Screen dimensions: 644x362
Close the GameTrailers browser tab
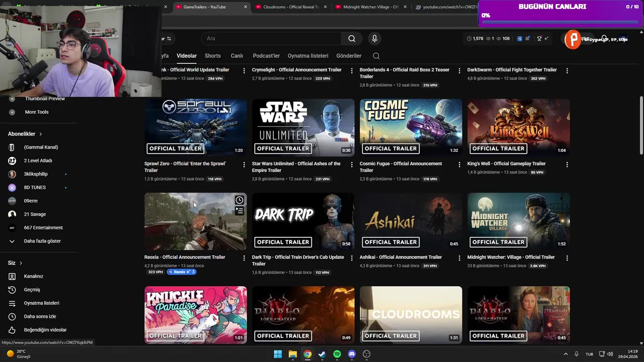coord(246,7)
